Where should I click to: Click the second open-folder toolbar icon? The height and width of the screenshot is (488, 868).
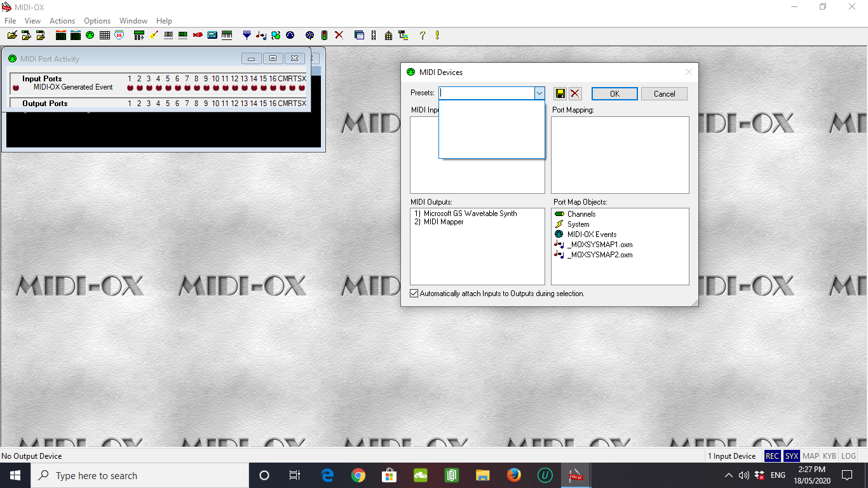tap(26, 36)
